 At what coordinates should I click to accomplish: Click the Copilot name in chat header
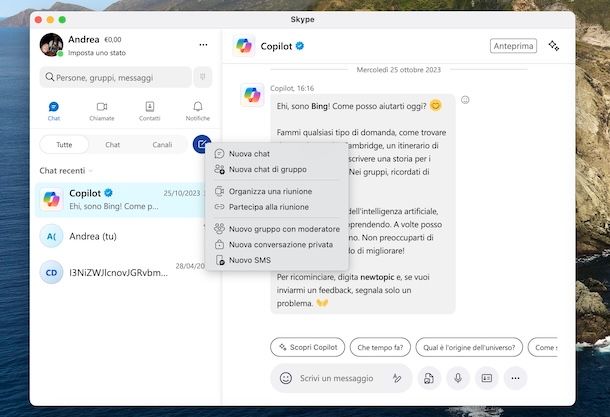(276, 46)
